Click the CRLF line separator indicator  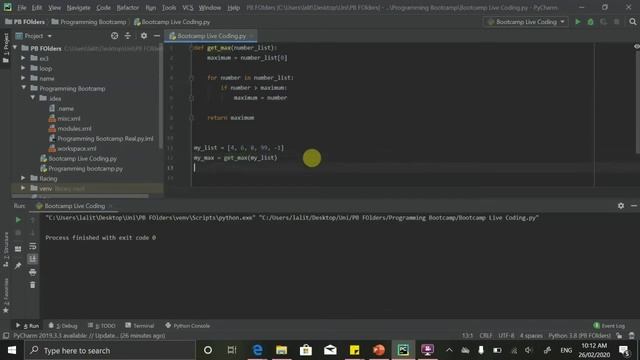coord(485,336)
